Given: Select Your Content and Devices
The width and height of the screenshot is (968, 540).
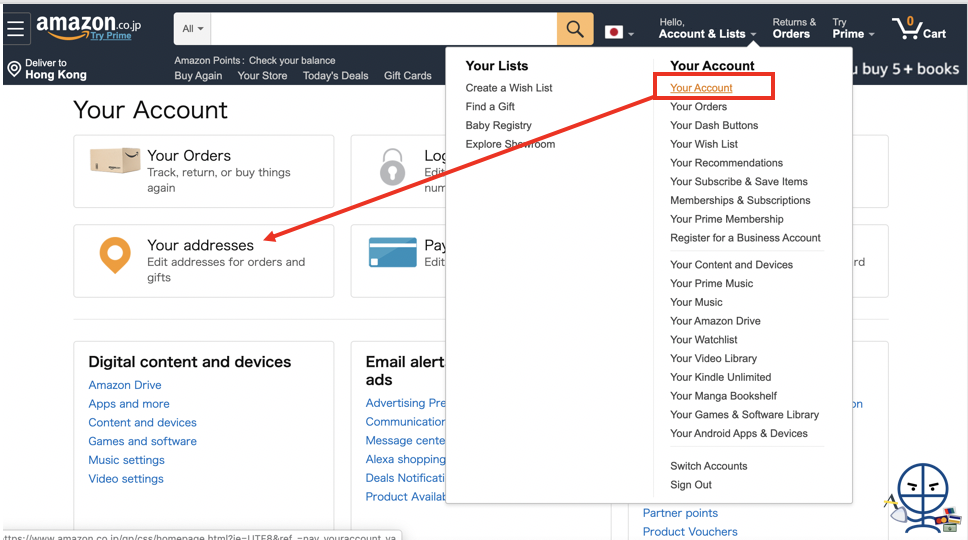Looking at the screenshot, I should click(732, 265).
